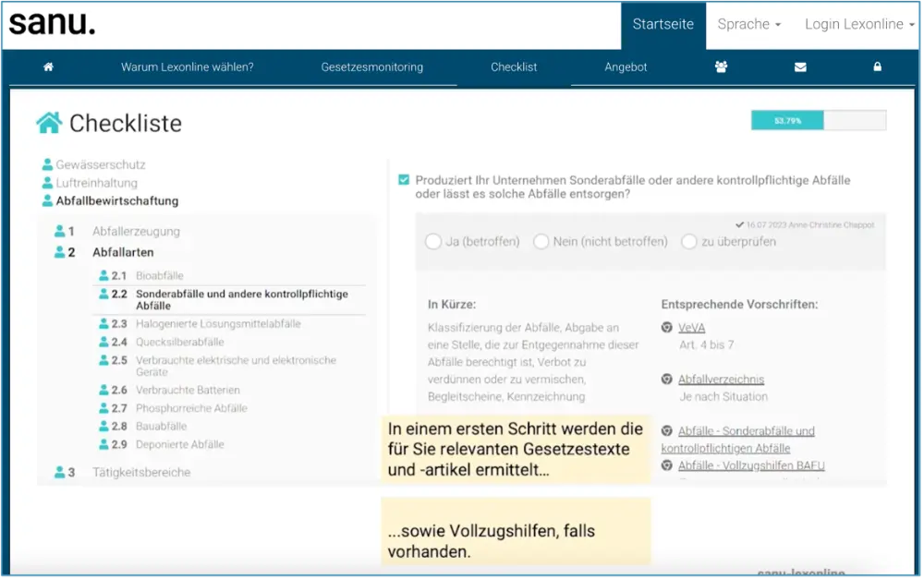This screenshot has width=924, height=579.
Task: Click the 'Je nach Situation' text
Action: coord(723,396)
